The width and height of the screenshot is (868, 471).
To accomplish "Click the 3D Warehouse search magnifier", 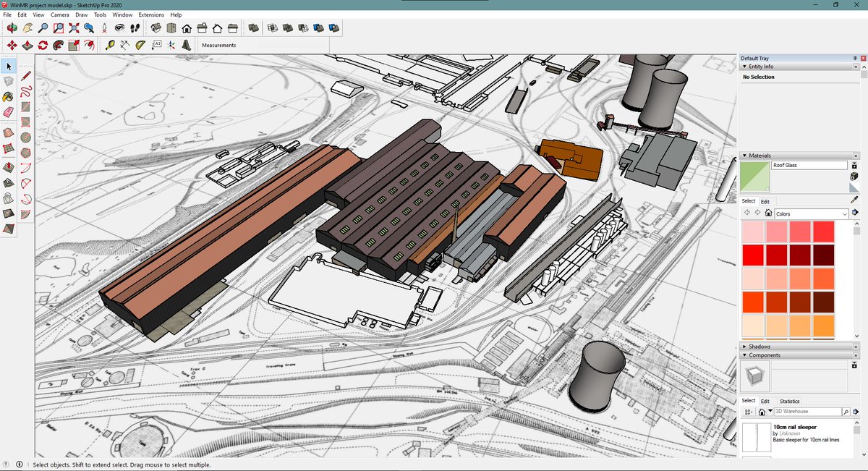I will (846, 412).
